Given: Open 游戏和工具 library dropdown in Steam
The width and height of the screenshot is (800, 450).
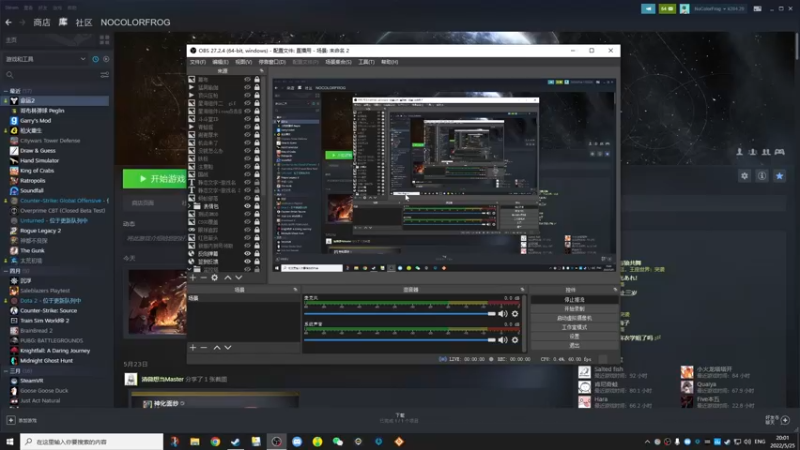Looking at the screenshot, I should pyautogui.click(x=44, y=59).
